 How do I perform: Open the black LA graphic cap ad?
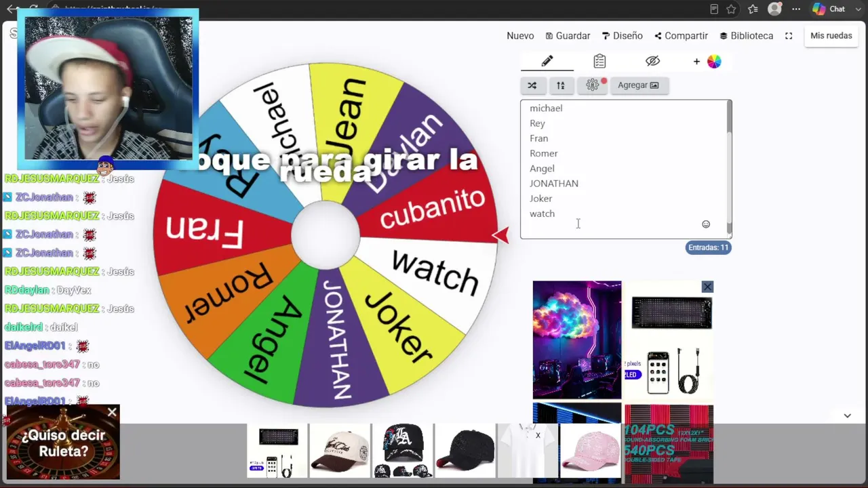coord(403,450)
